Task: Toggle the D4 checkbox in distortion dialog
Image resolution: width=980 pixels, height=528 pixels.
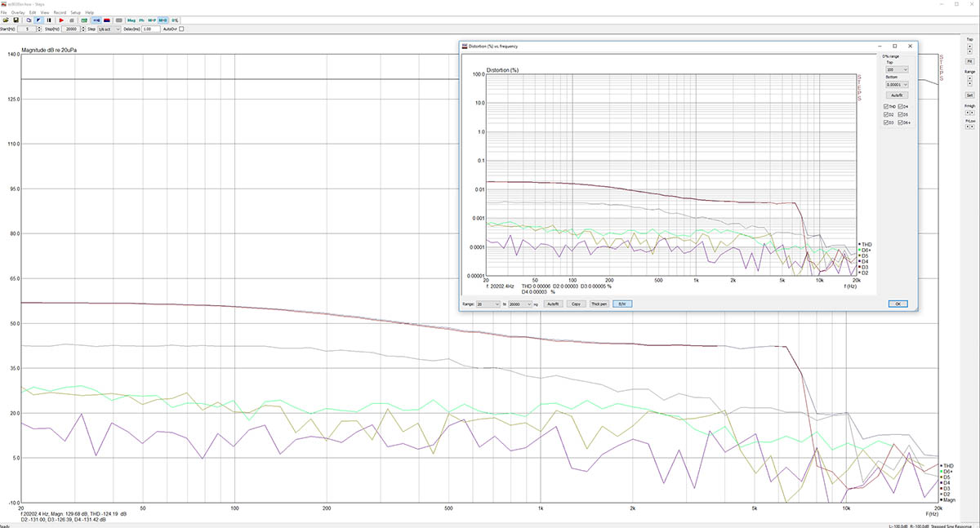Action: point(901,107)
